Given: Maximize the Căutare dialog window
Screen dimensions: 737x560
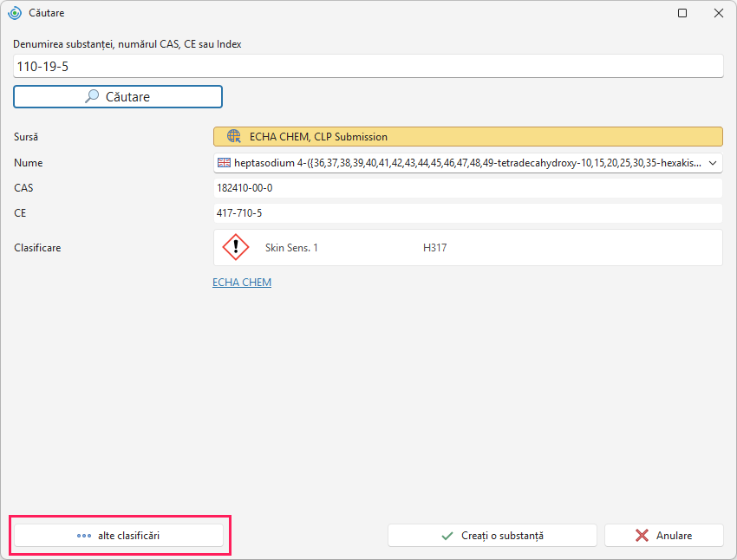Looking at the screenshot, I should tap(682, 13).
